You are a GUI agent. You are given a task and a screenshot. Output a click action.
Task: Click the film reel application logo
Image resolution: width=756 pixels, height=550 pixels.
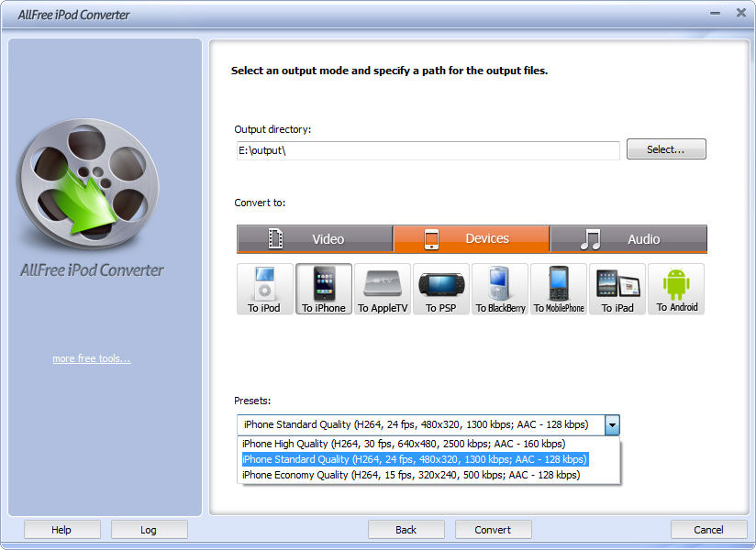88,183
